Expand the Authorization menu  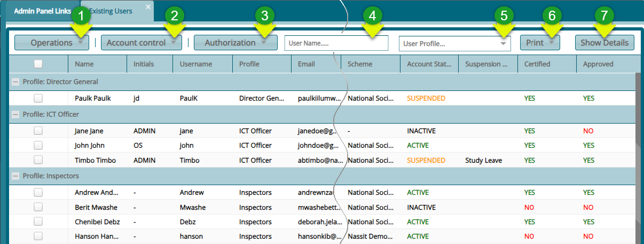point(235,43)
